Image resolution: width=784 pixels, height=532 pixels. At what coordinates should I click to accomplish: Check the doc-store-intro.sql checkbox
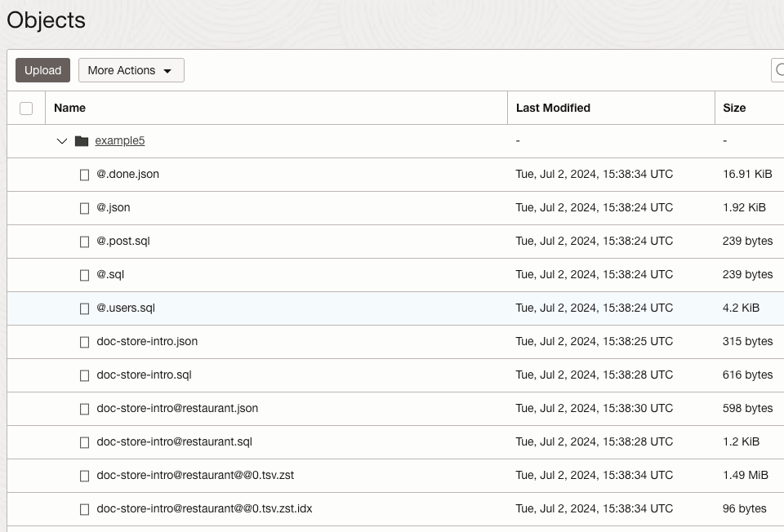click(84, 375)
